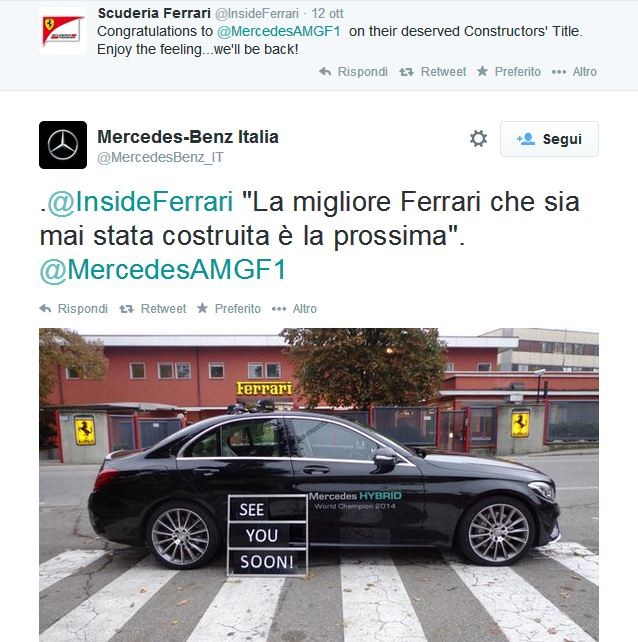This screenshot has width=638, height=642.
Task: Click reply arrow icon on Ferrari tweet
Action: (x=325, y=72)
